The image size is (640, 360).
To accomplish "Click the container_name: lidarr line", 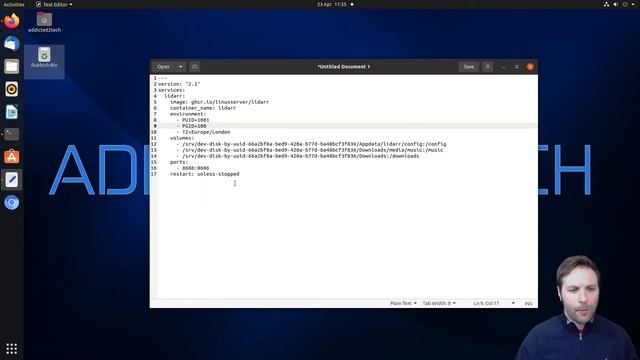I will (x=203, y=108).
